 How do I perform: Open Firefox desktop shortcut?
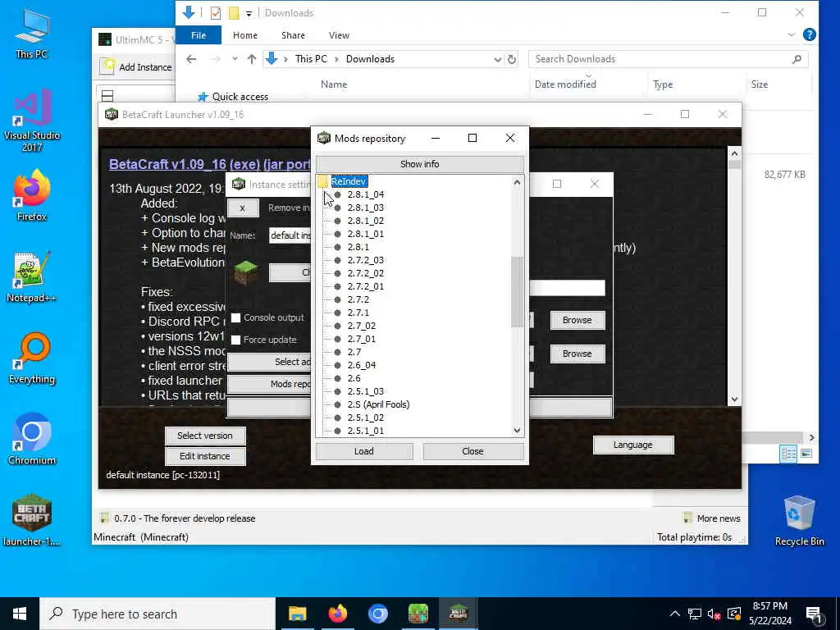tap(32, 195)
